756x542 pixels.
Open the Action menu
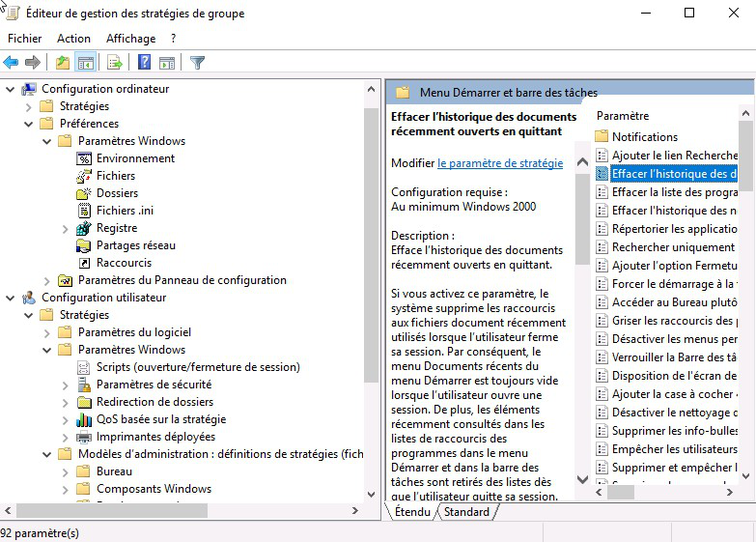[73, 39]
